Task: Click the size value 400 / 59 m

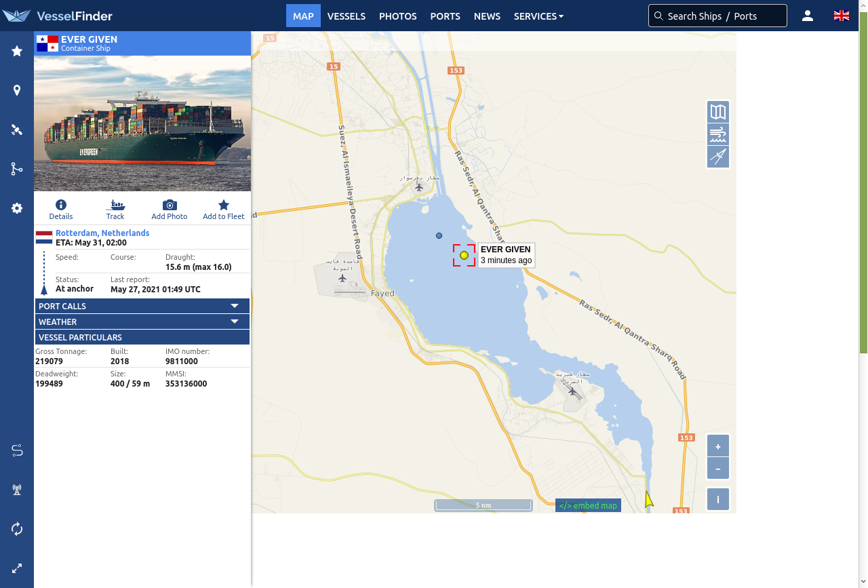Action: (130, 384)
